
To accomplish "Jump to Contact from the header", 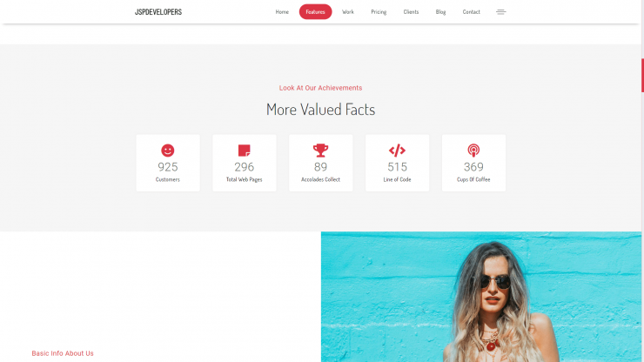I will 472,12.
